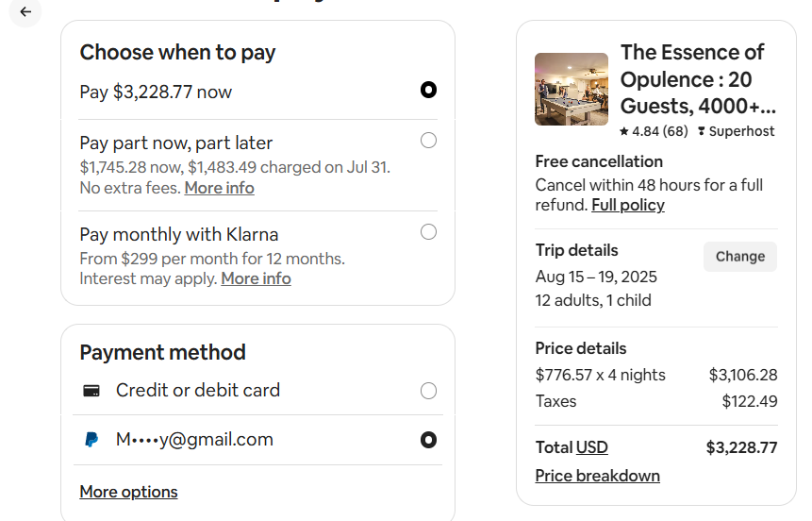The height and width of the screenshot is (521, 812).
Task: Click the Total USD currency link
Action: [591, 447]
